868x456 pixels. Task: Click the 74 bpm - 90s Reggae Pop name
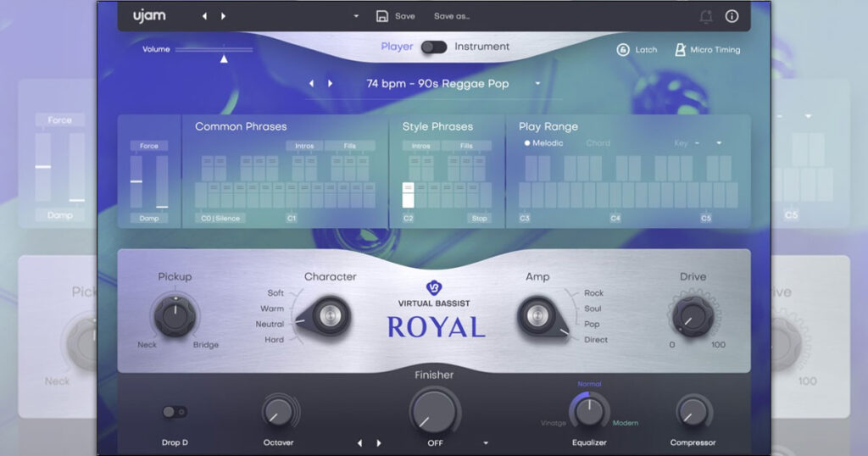pyautogui.click(x=437, y=84)
